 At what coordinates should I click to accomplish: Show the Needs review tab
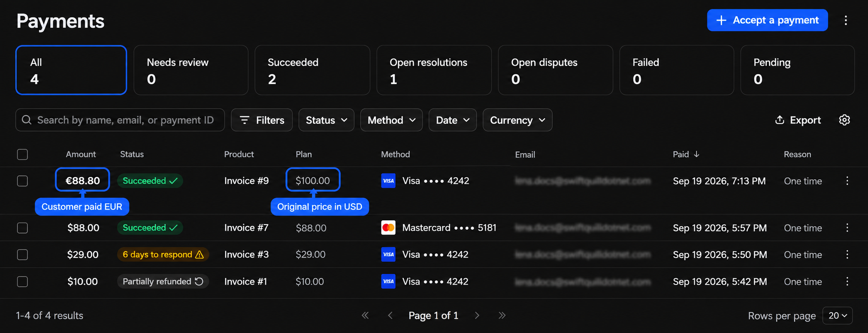point(191,70)
